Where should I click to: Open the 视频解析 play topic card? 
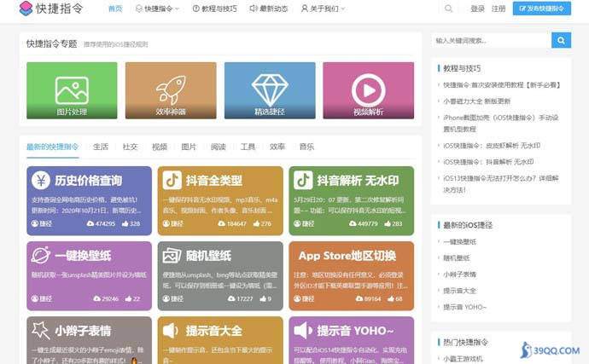coord(369,90)
